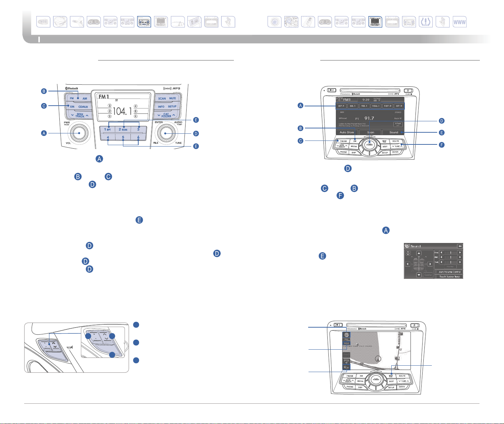504x424 pixels.
Task: Click POWER knob on upper navigation unit
Action: pos(370,145)
